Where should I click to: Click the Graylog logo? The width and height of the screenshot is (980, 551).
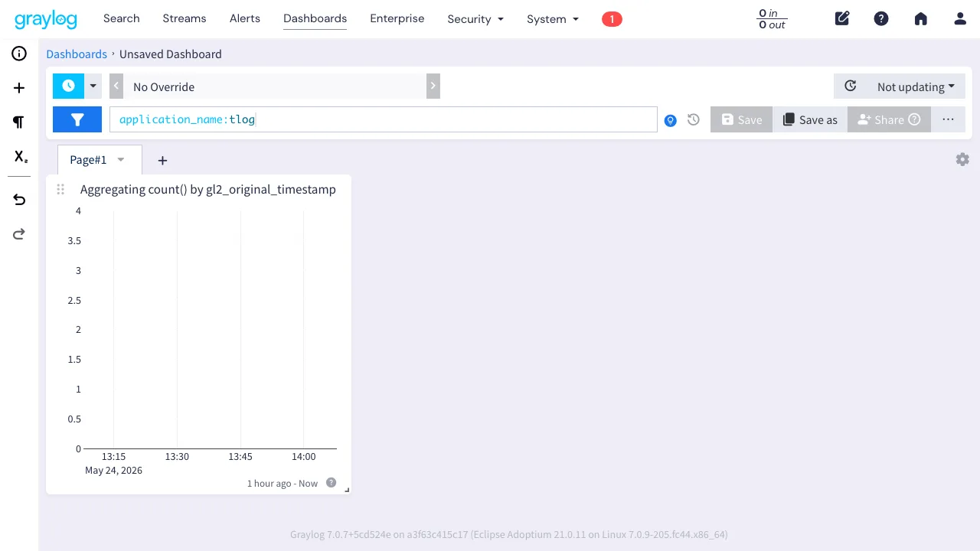[x=46, y=18]
